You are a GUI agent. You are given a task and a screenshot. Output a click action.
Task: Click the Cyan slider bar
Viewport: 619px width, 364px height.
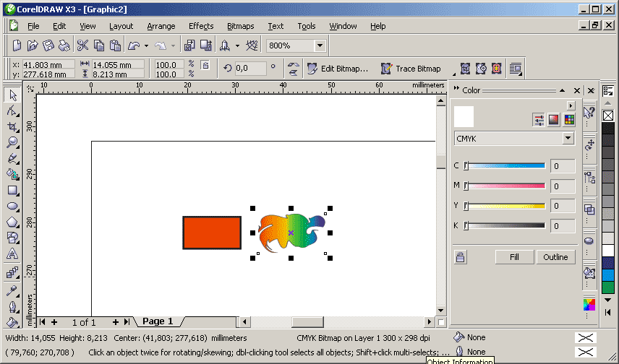point(505,165)
